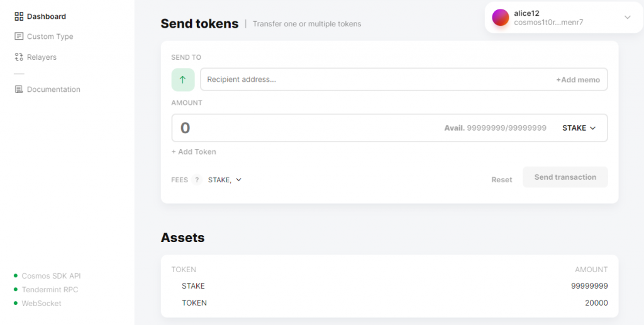Click the Relayers sidebar icon
Viewport: 644px width, 325px height.
pos(19,57)
